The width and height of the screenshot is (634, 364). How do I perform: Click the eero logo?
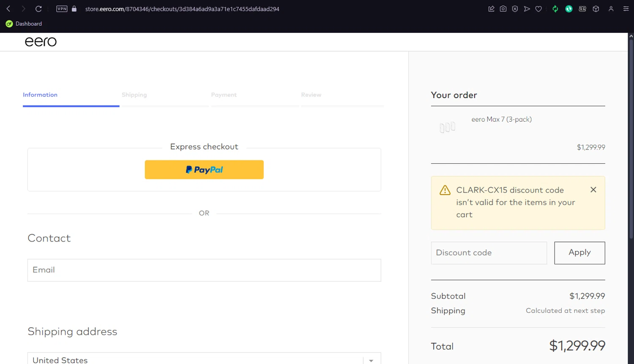click(41, 41)
